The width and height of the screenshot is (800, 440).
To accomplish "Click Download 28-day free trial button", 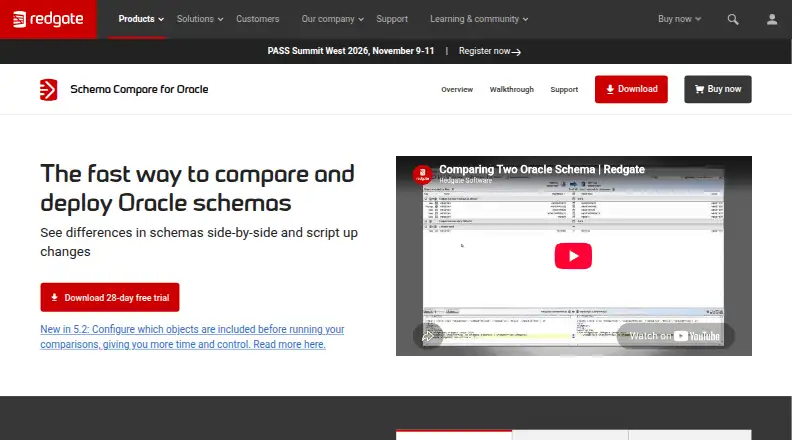I will [x=110, y=297].
